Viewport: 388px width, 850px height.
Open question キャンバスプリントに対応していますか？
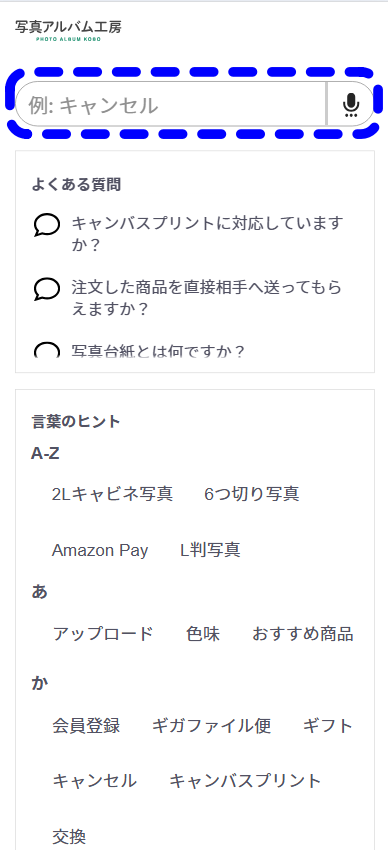208,234
